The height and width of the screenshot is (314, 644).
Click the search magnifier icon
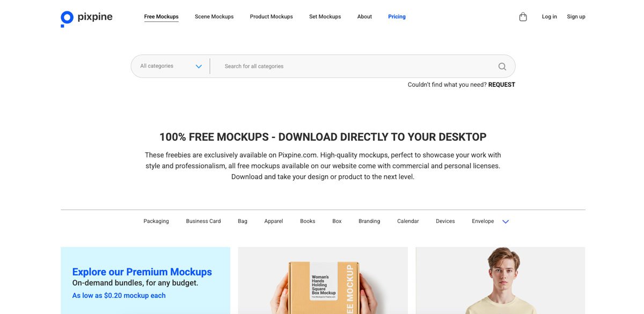pyautogui.click(x=502, y=66)
